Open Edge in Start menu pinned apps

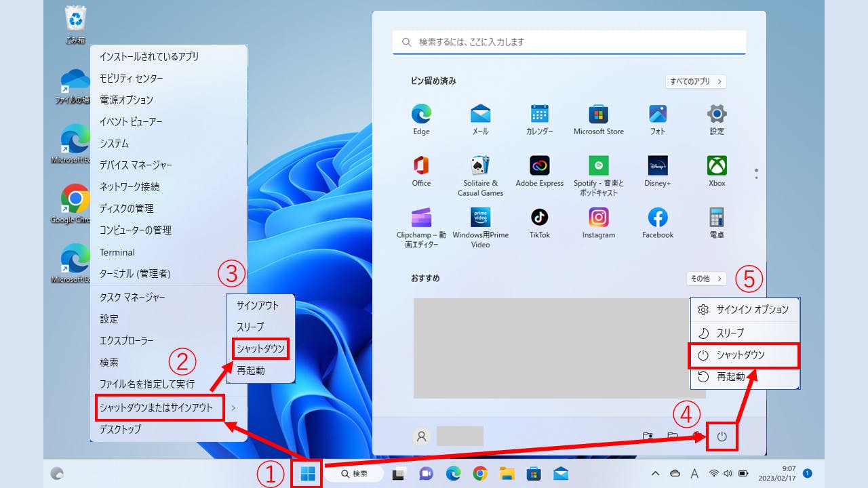[421, 119]
